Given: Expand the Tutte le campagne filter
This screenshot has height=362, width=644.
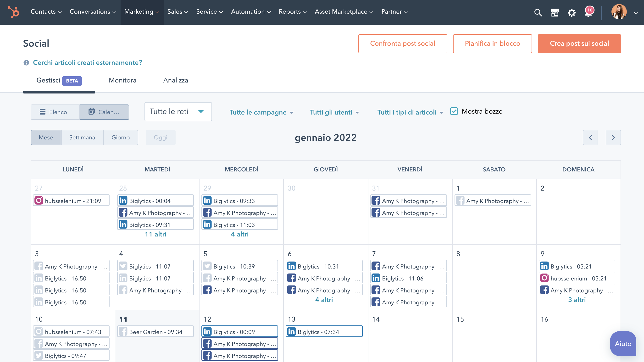Looking at the screenshot, I should [x=261, y=112].
